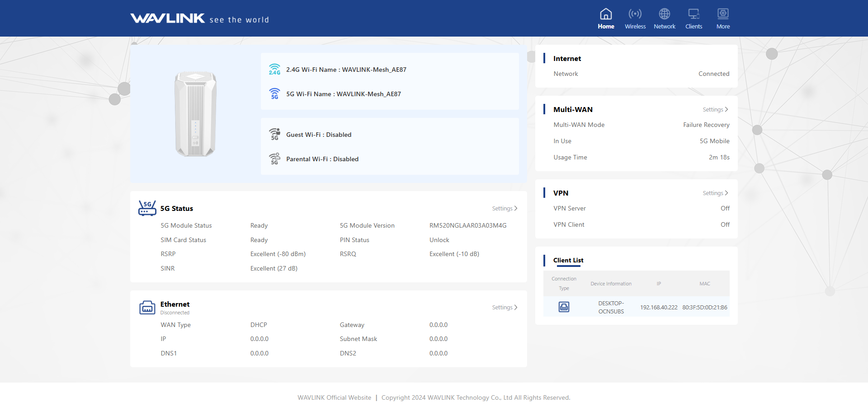Click the 2.4G Wi-Fi signal icon

274,70
